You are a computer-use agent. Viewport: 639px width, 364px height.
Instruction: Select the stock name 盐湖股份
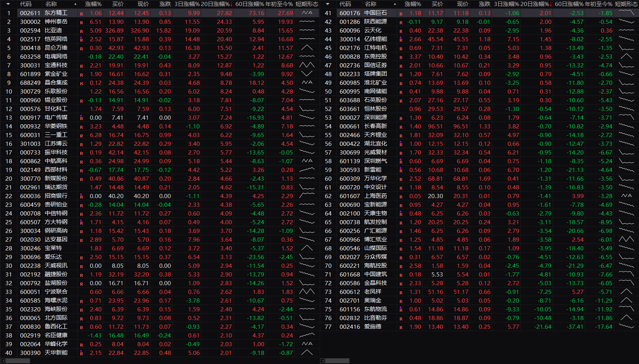coord(56,283)
